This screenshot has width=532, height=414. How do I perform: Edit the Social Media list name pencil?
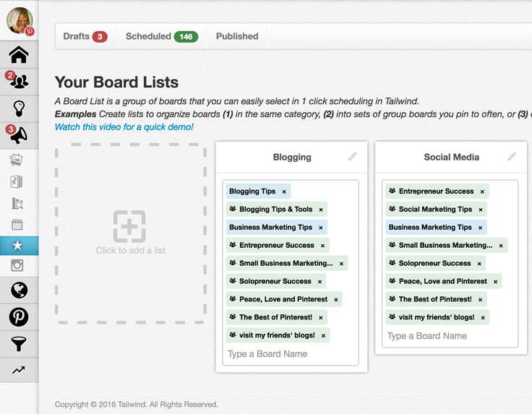512,157
